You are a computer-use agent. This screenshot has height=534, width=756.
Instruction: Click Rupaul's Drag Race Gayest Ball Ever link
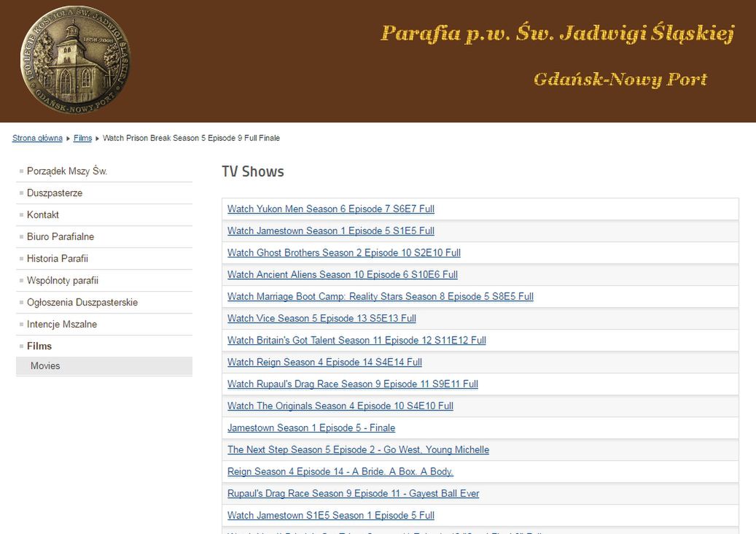(354, 493)
